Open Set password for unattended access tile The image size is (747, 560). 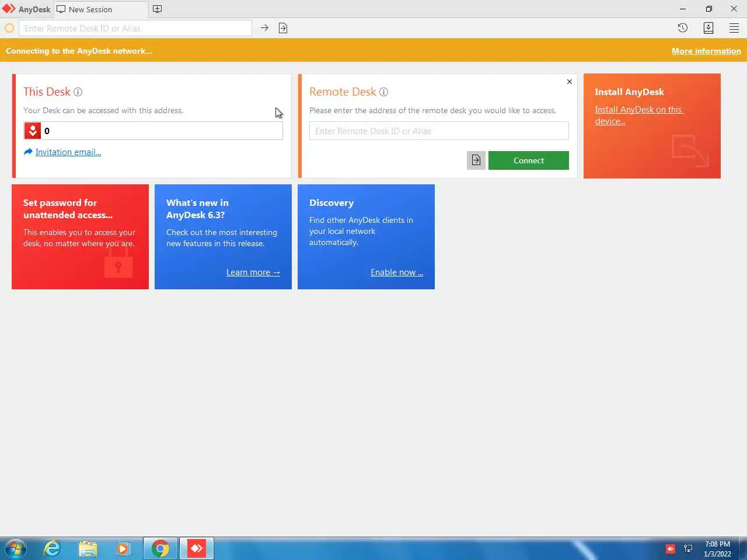pos(80,237)
